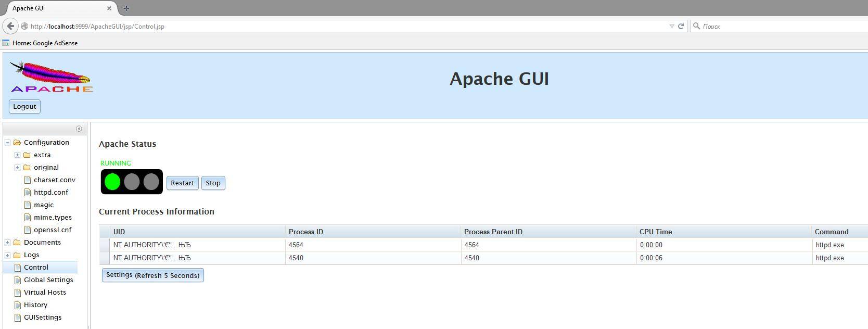Sort by Command column header
Image resolution: width=868 pixels, height=329 pixels.
839,232
